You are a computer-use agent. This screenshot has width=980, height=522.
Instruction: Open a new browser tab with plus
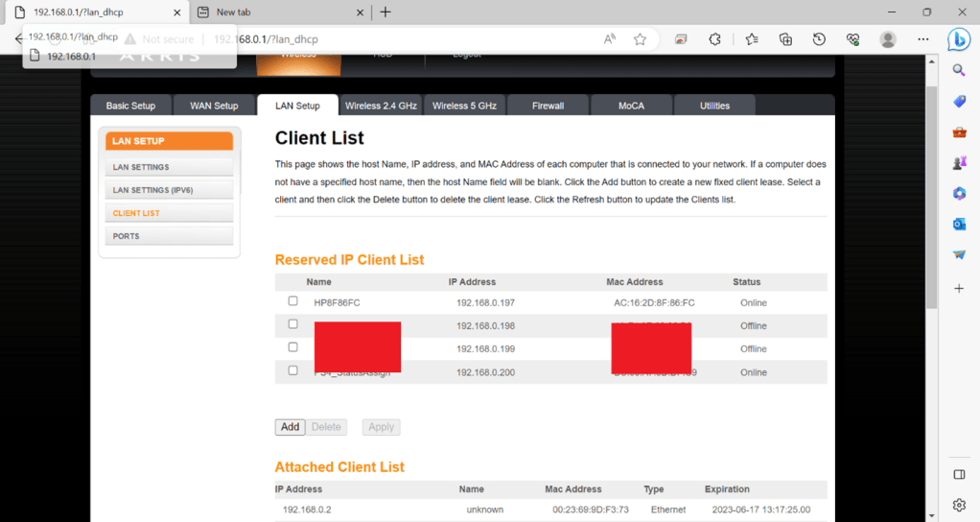[x=385, y=12]
